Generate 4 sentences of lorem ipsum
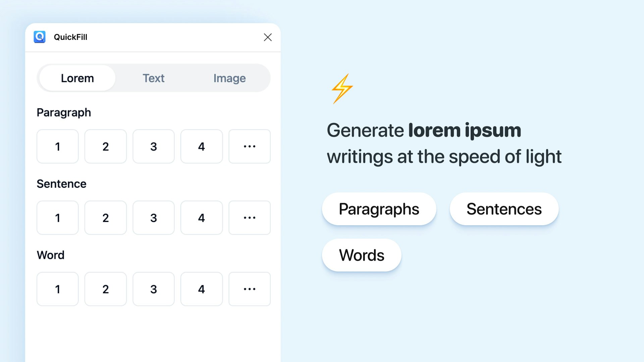644x362 pixels. pyautogui.click(x=202, y=218)
